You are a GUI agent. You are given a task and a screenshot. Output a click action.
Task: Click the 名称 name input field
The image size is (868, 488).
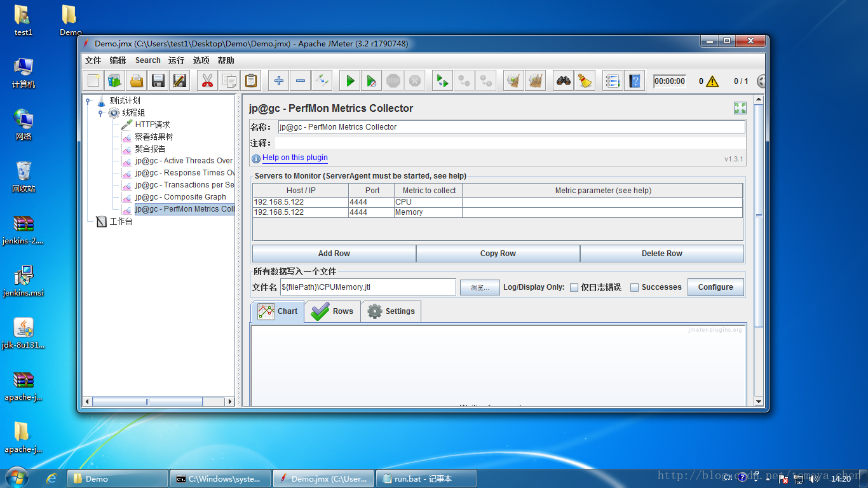(512, 127)
